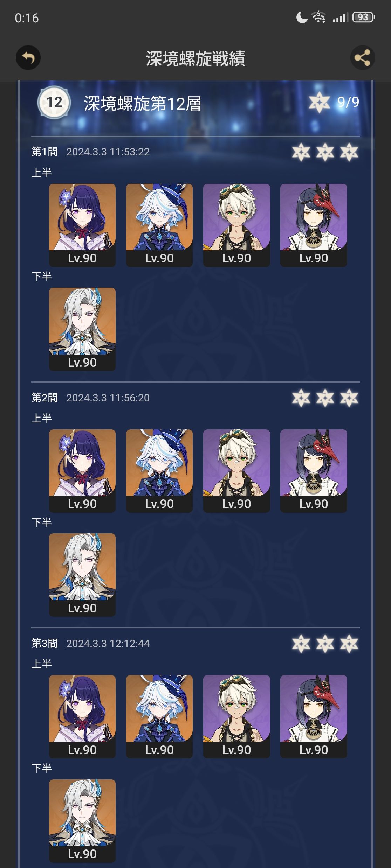Tap the 9/9 star count icon
The image size is (391, 868).
[319, 102]
